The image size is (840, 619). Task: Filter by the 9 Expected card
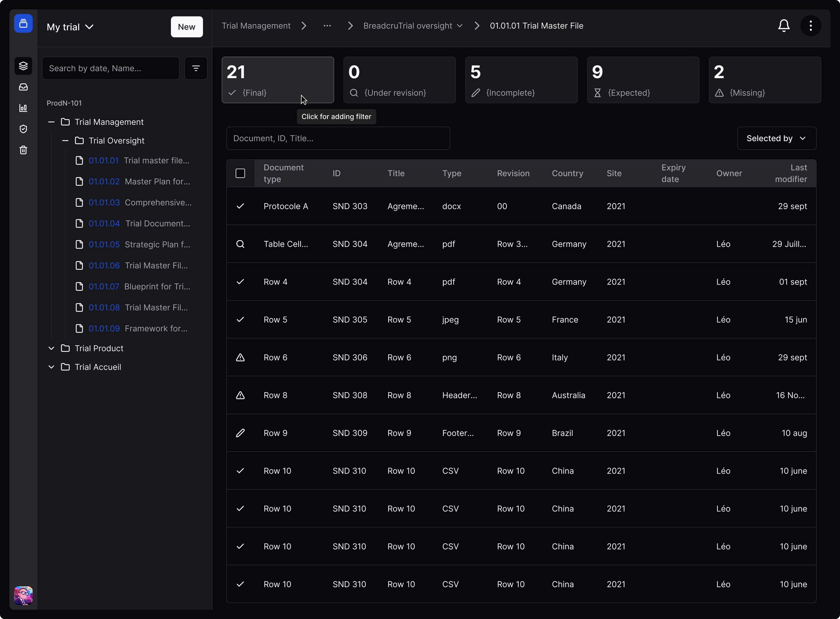pos(643,80)
